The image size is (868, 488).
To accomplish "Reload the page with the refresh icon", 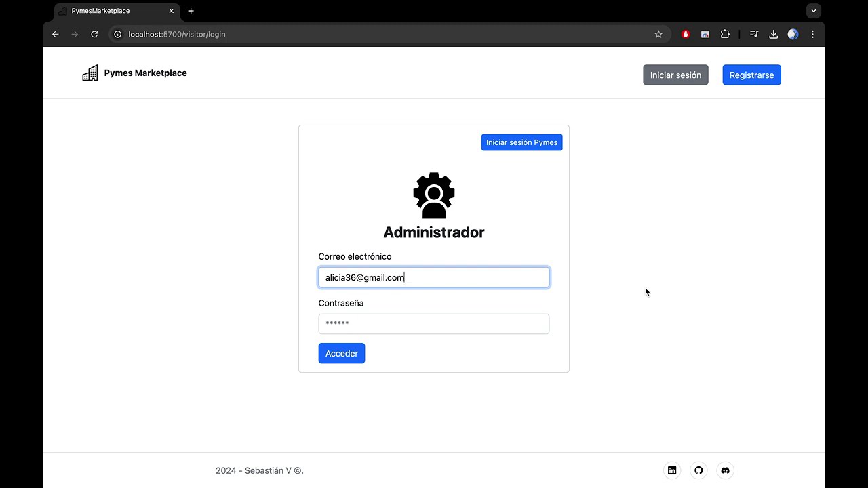I will [x=94, y=34].
